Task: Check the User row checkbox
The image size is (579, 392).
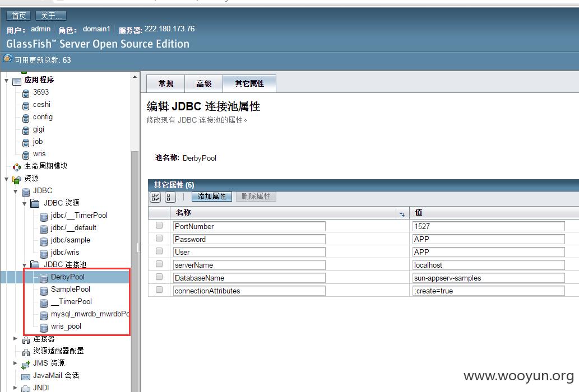Action: click(159, 251)
